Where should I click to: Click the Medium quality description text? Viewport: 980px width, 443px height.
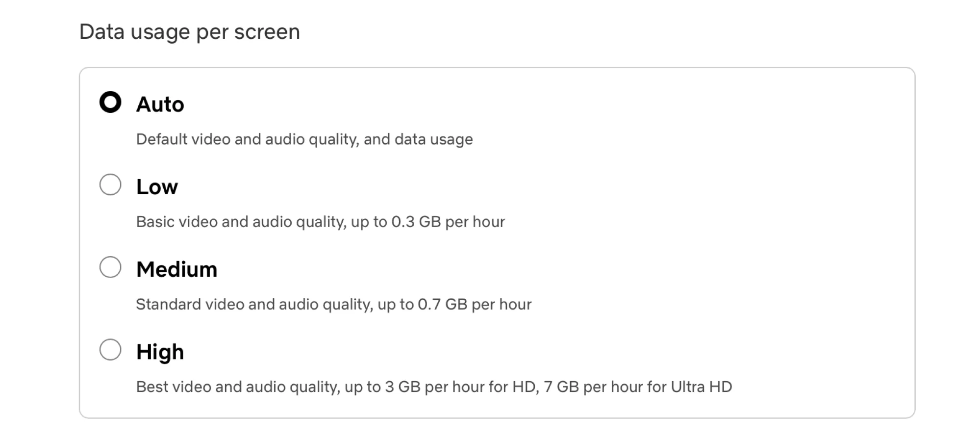[333, 304]
